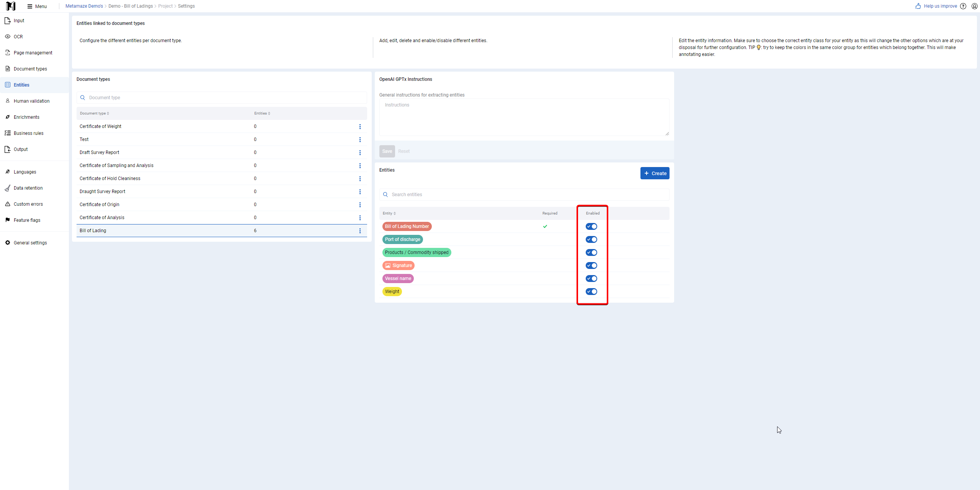Viewport: 980px width, 490px height.
Task: Toggle Products / Commodity shipped enabled switch
Action: tap(591, 252)
